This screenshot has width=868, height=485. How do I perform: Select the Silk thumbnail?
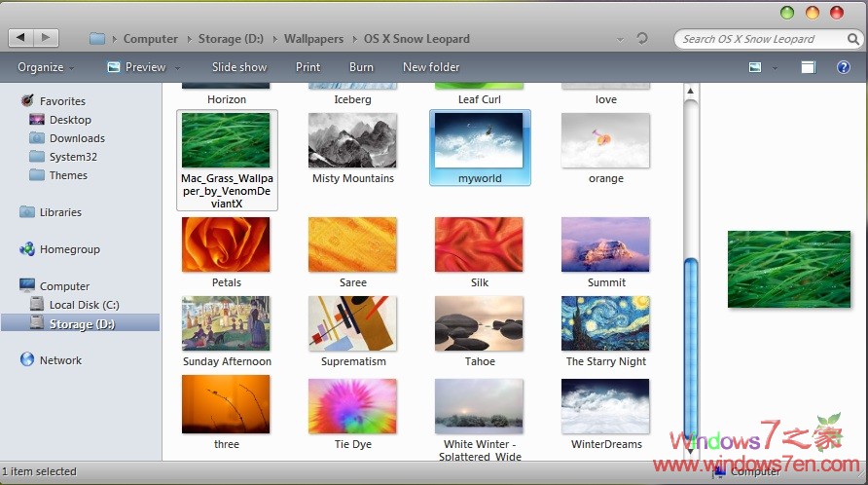point(479,244)
